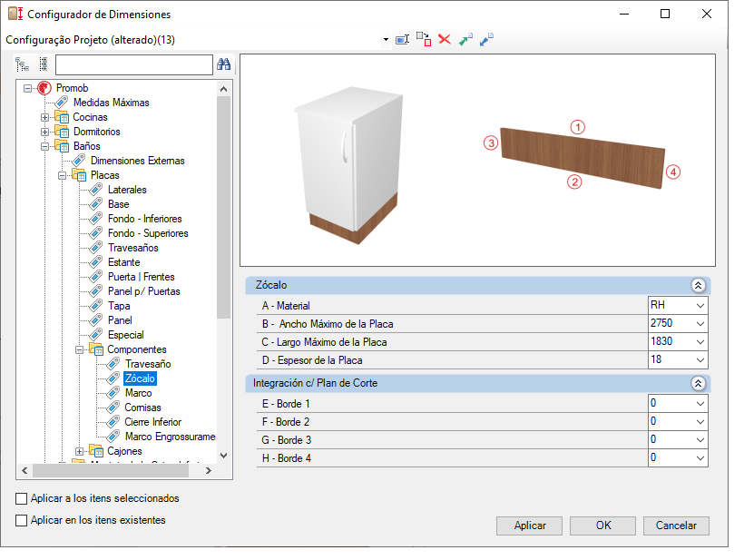Click the blue arrow import icon
The image size is (754, 560).
click(486, 39)
